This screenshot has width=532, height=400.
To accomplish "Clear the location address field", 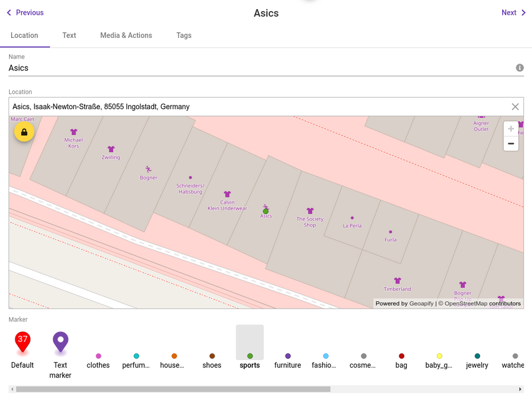I will click(x=515, y=107).
